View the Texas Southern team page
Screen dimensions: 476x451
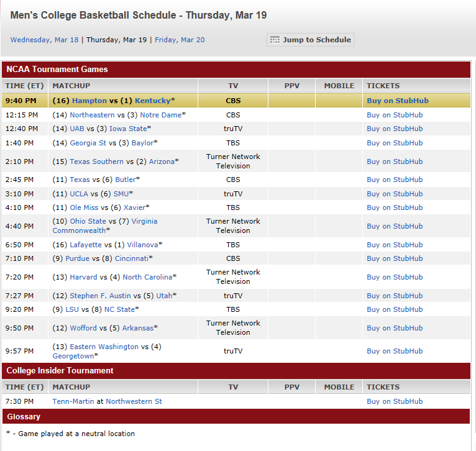pyautogui.click(x=96, y=162)
